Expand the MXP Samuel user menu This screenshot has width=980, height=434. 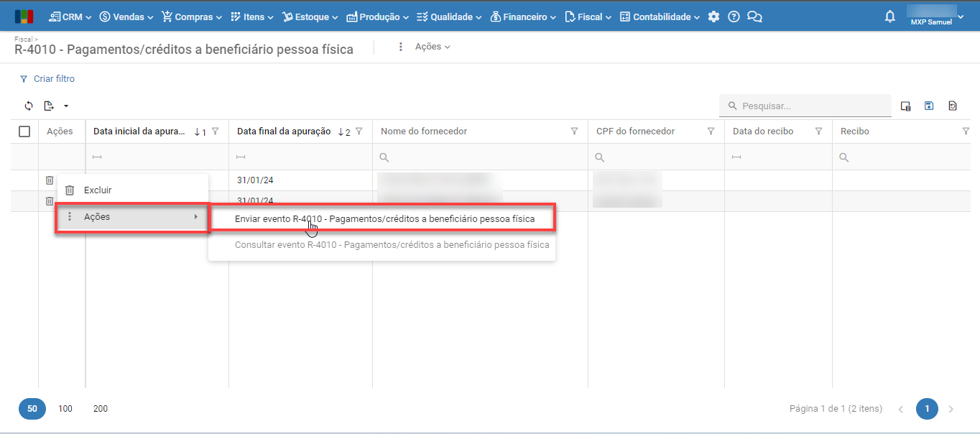(x=935, y=16)
